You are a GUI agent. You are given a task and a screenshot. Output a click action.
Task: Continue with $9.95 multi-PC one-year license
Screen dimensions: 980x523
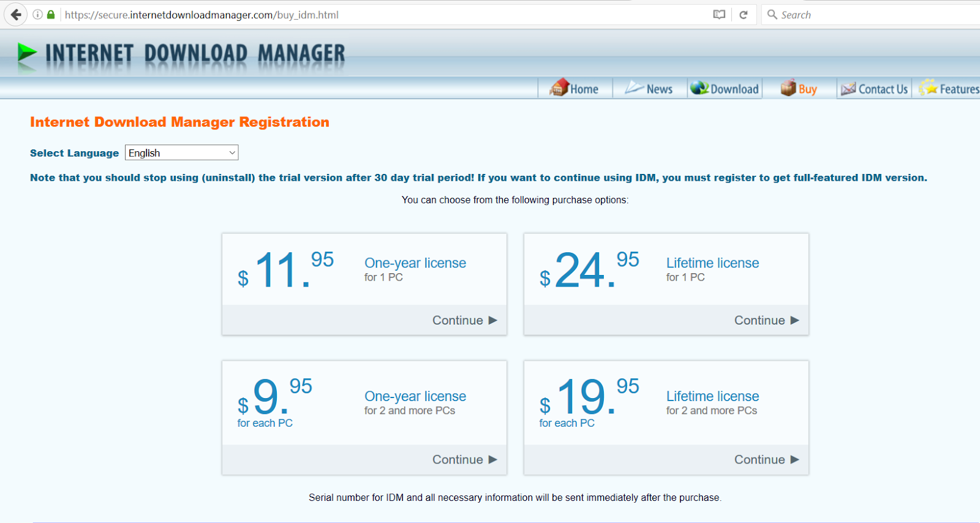point(464,459)
